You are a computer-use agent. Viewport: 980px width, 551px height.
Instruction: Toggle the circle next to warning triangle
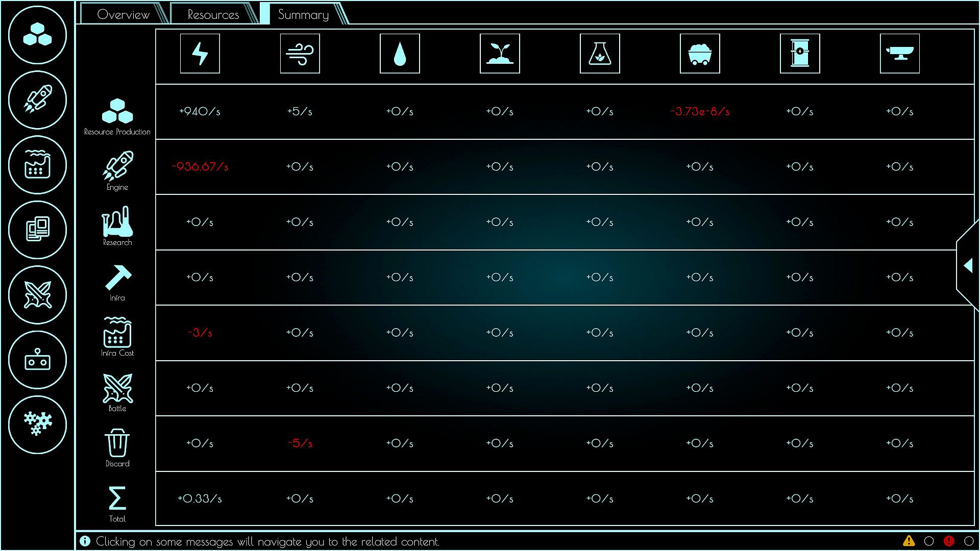929,541
